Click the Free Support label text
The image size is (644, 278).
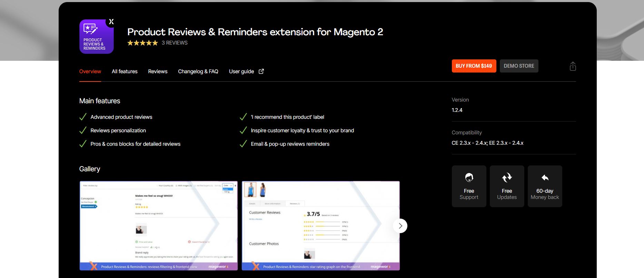(469, 194)
